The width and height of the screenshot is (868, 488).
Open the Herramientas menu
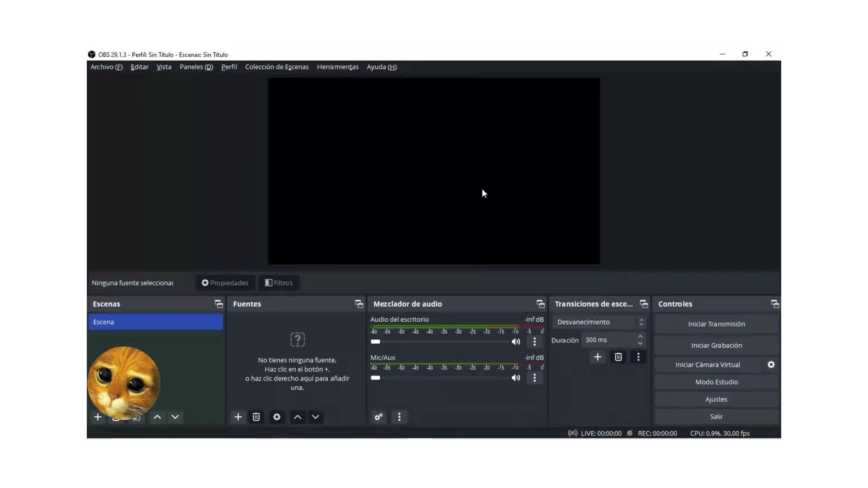pos(337,67)
